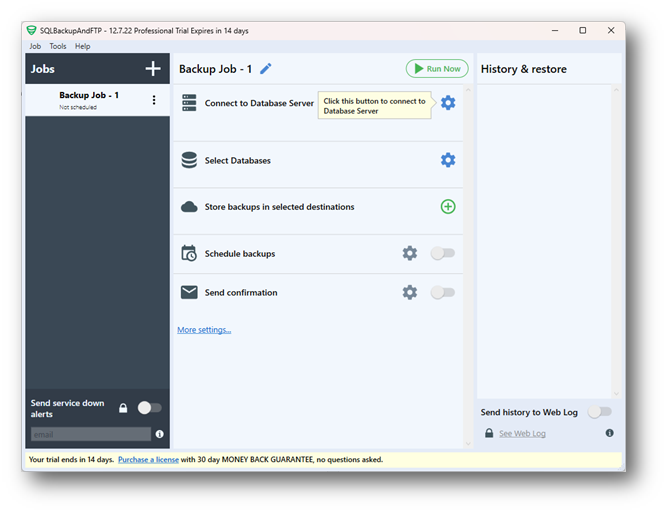Open the Job menu
This screenshot has width=668, height=514.
pyautogui.click(x=35, y=46)
